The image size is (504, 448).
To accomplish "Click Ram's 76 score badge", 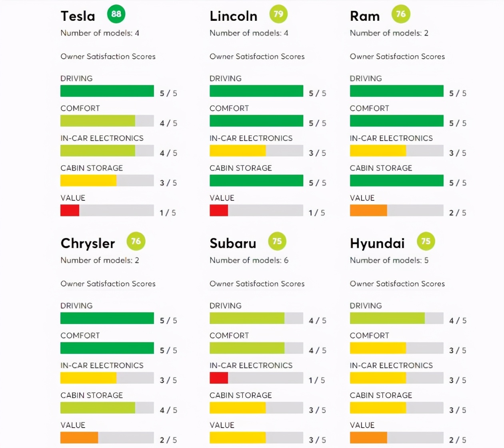I will click(x=401, y=14).
